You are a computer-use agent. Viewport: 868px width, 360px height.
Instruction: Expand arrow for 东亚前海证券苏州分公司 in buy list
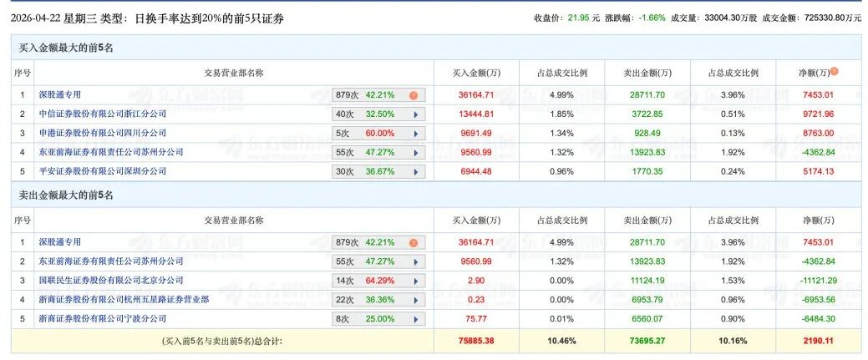tap(415, 153)
